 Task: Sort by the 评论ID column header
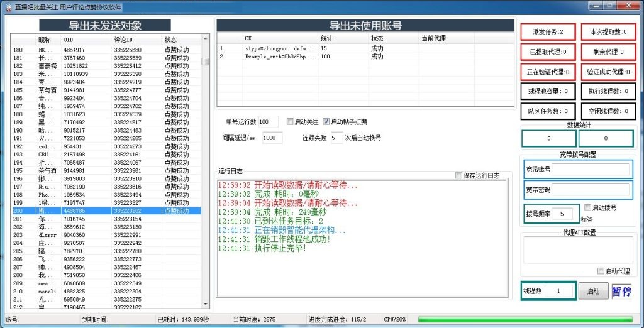[136, 40]
